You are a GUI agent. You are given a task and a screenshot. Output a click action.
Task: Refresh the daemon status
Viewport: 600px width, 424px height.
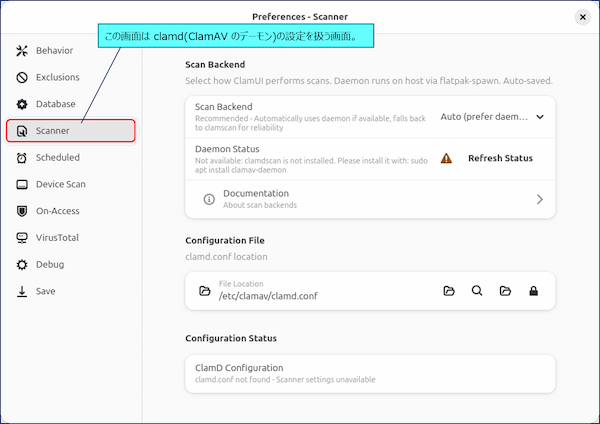[x=500, y=158]
